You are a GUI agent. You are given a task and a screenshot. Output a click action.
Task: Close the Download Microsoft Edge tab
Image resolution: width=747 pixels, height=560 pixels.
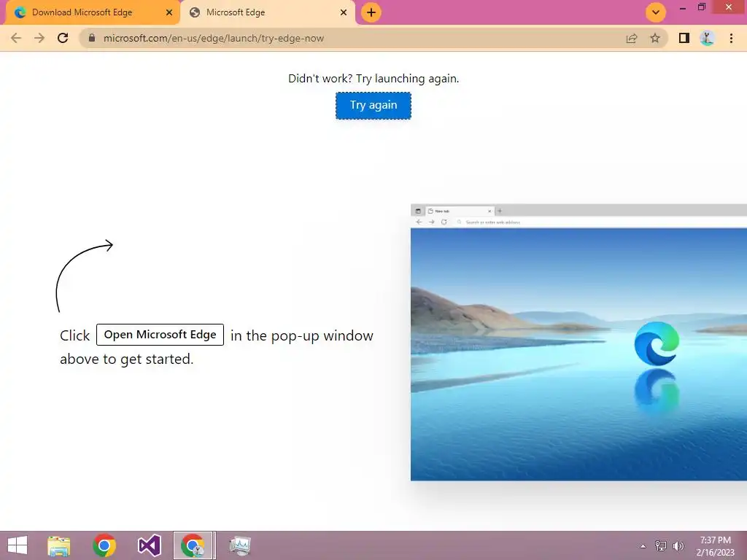point(169,12)
